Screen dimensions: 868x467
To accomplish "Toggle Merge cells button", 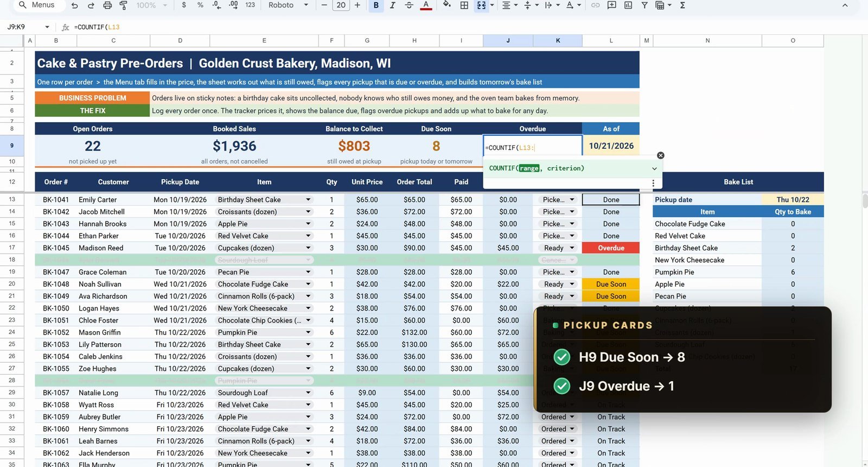I will [x=481, y=5].
